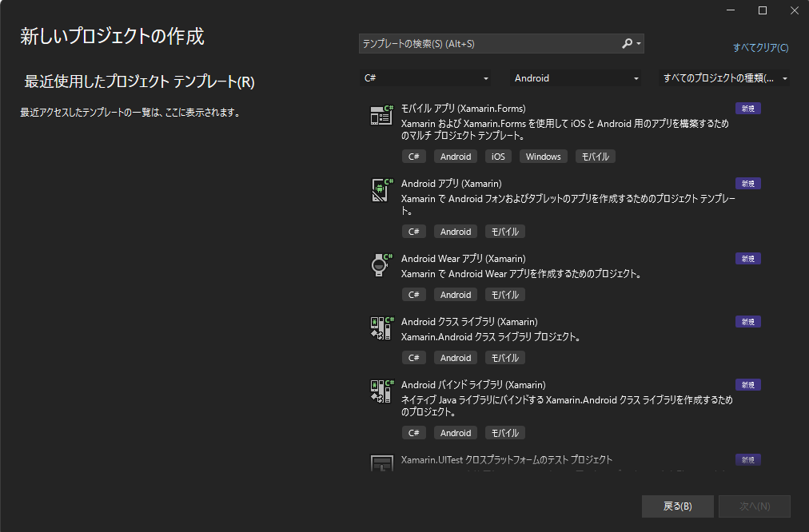Click the Android tag under Android アプリ template
809x532 pixels.
pos(456,232)
